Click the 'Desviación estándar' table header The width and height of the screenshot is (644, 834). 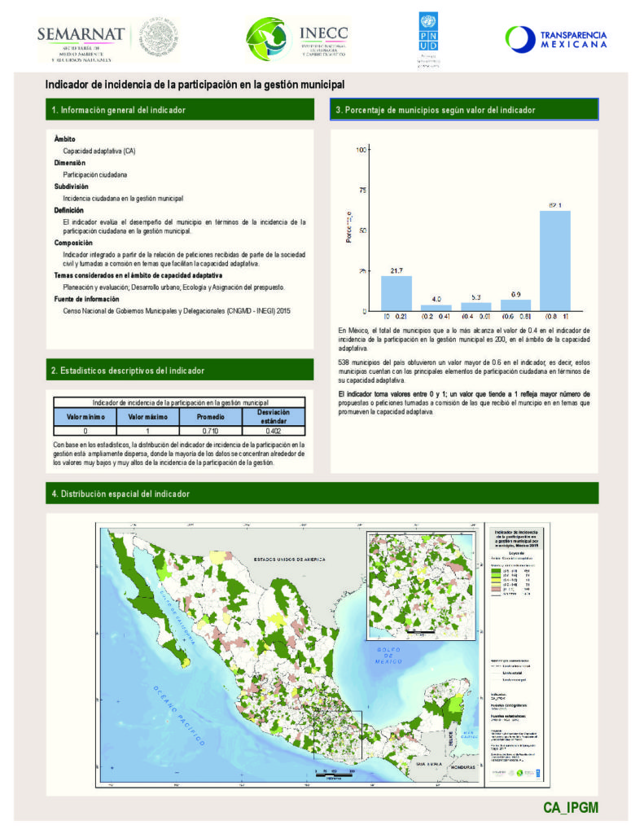274,417
